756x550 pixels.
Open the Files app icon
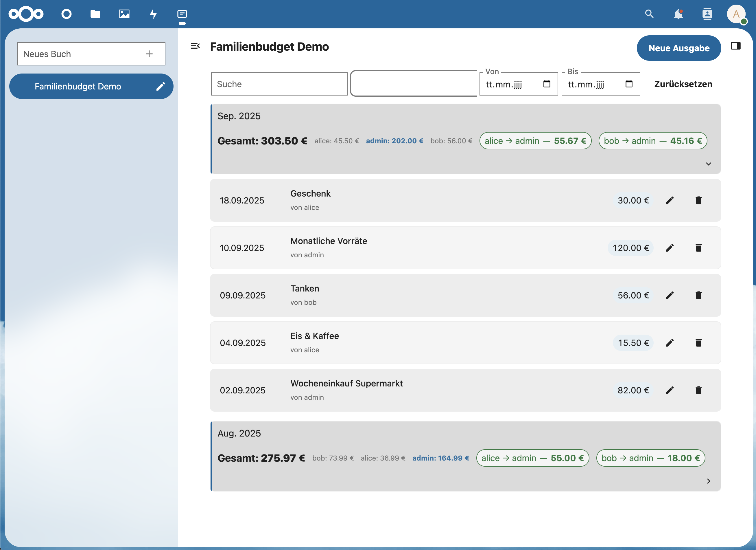[95, 14]
